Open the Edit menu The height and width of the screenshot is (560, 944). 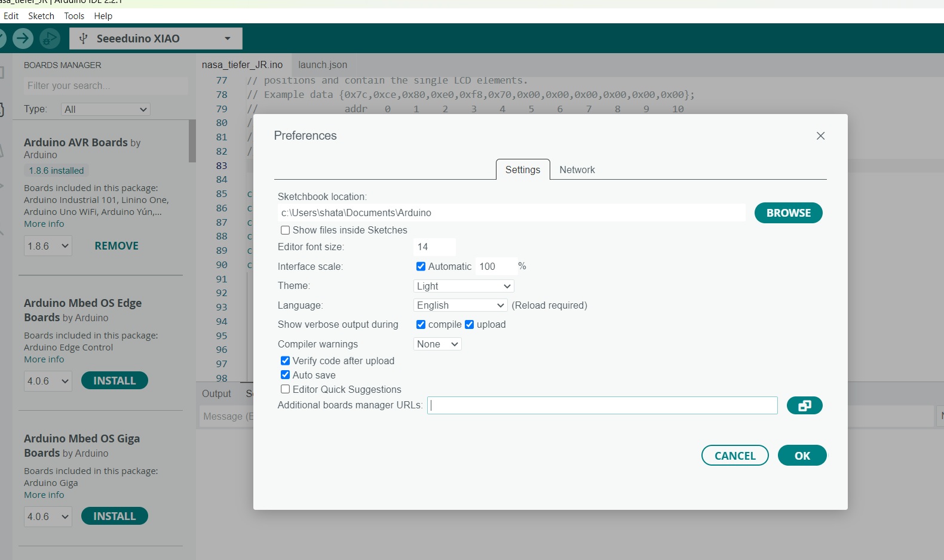(x=11, y=16)
